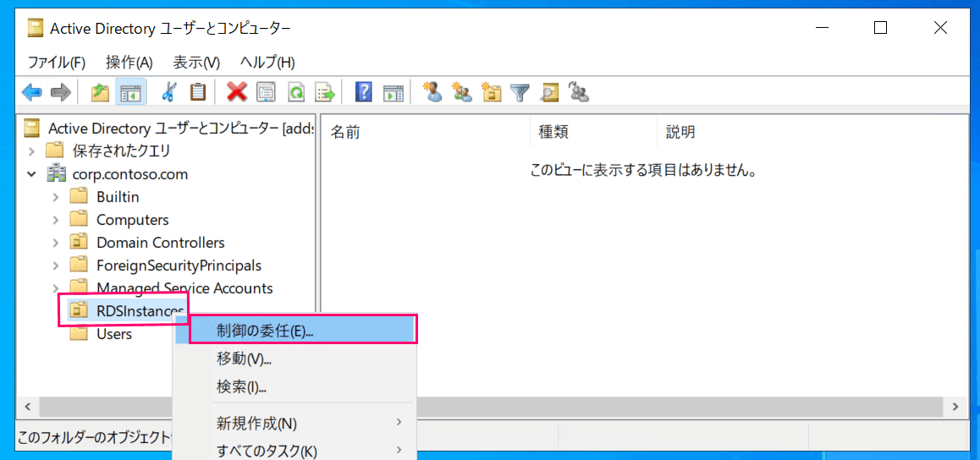The image size is (980, 460).
Task: Click the Up one level folder icon
Action: click(101, 93)
